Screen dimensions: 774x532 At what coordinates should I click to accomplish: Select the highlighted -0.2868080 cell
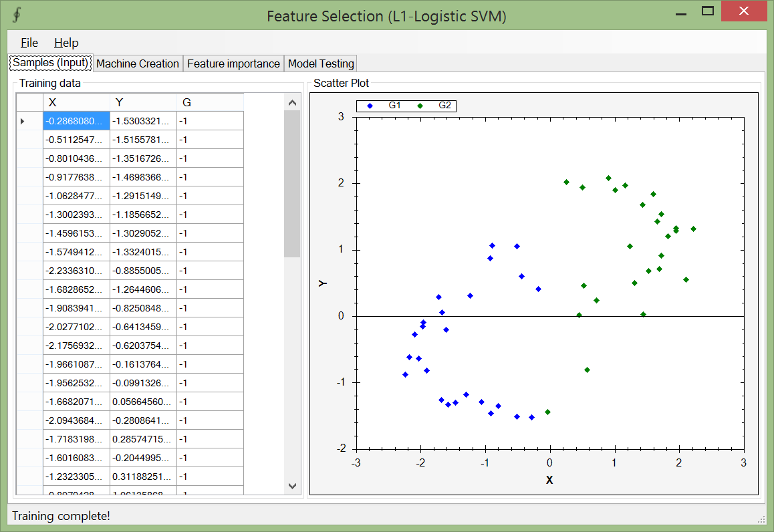click(76, 121)
